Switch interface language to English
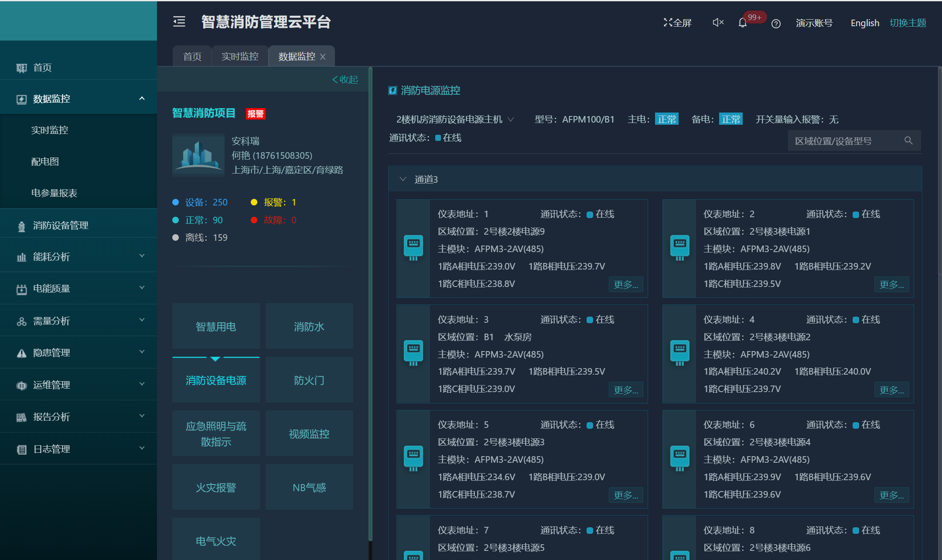Image resolution: width=942 pixels, height=560 pixels. point(864,23)
